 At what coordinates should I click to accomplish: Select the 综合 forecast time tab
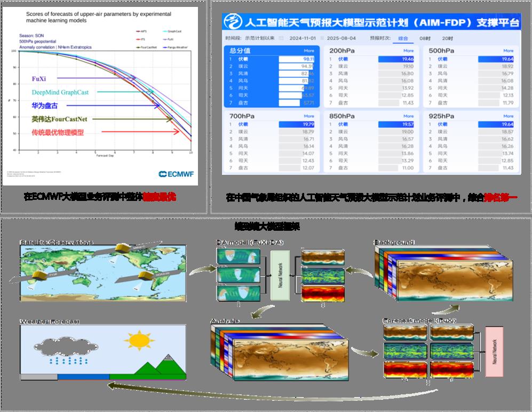[x=403, y=38]
